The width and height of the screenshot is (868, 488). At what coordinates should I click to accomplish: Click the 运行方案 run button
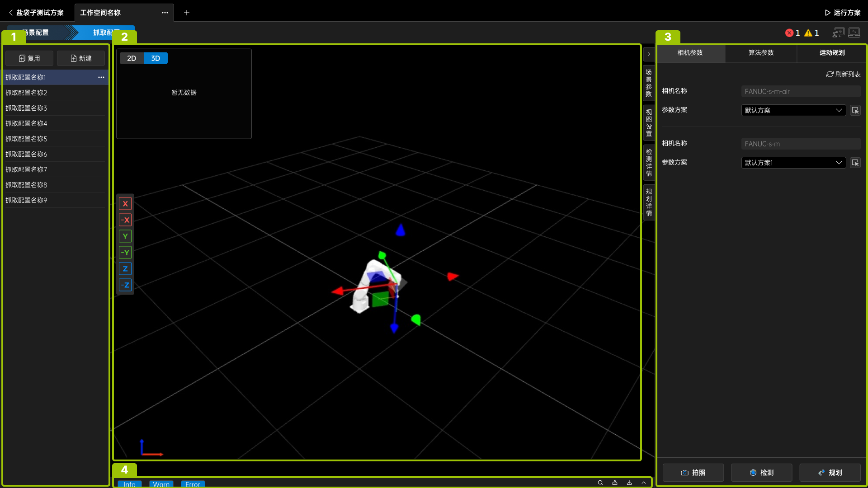843,13
